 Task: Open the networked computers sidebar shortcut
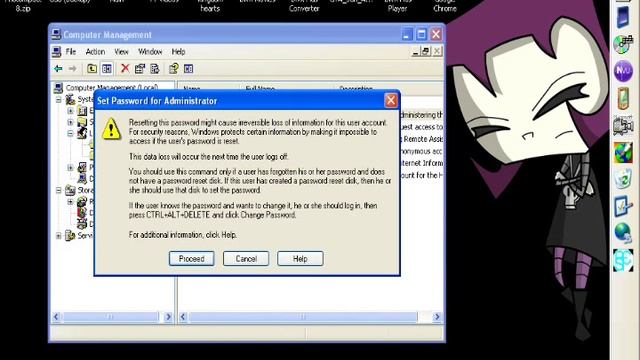[623, 125]
